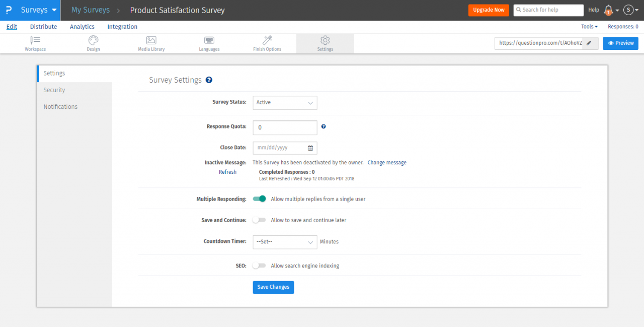Viewport: 644px width, 327px height.
Task: Open the Analytics tab
Action: point(82,27)
